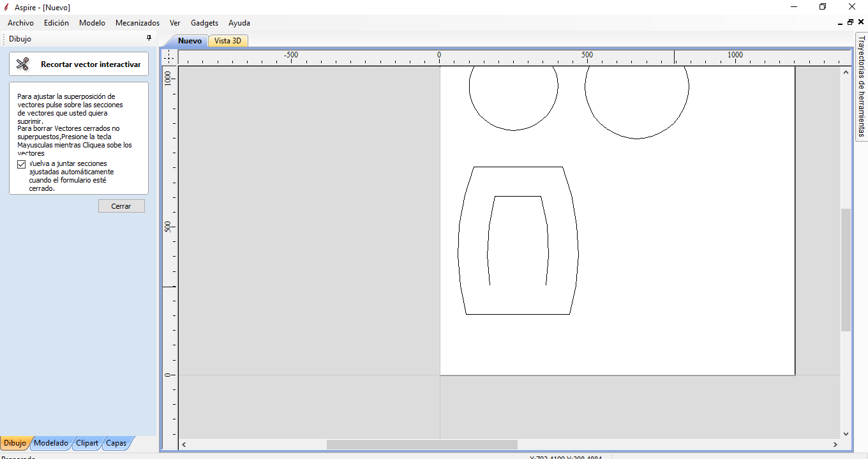Viewport: 868px width, 459px height.
Task: Click the scroll right arrow
Action: (835, 444)
